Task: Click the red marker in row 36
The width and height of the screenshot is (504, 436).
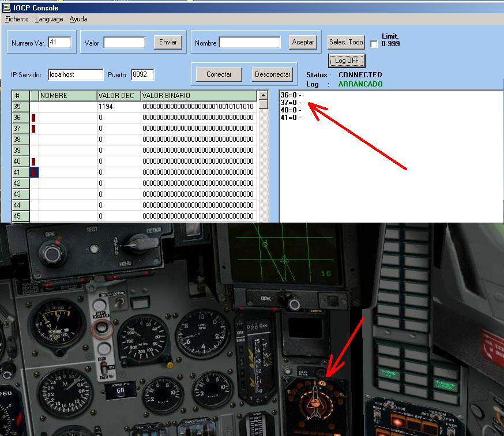Action: [x=33, y=118]
